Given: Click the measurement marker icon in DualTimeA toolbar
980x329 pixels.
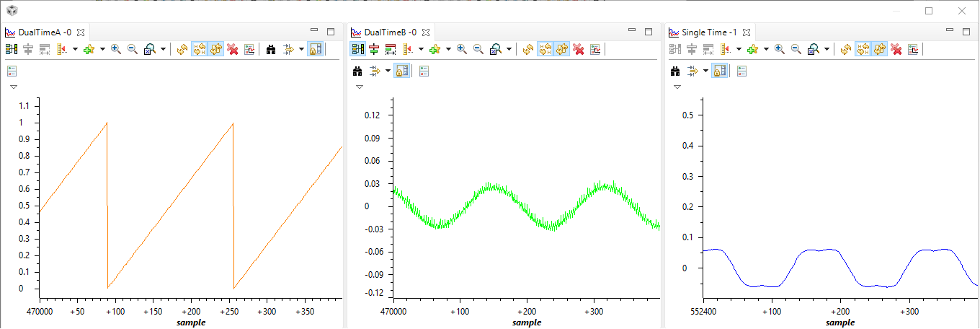Looking at the screenshot, I should coord(61,49).
